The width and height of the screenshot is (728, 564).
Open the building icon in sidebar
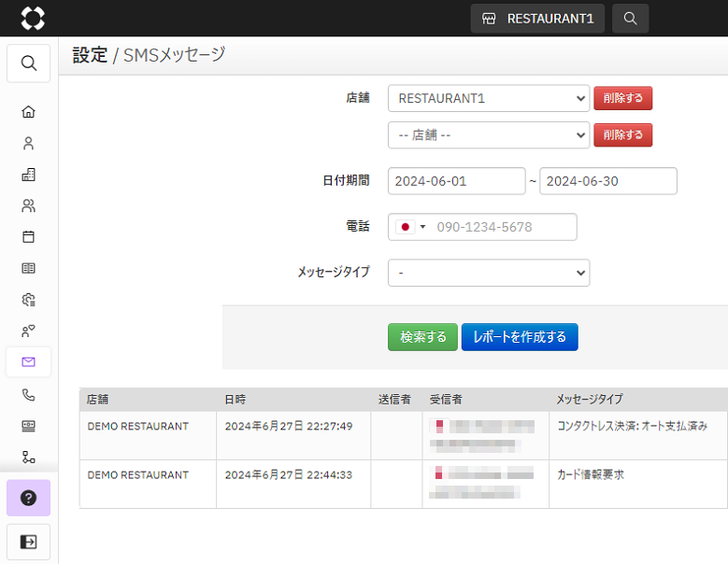pos(28,175)
